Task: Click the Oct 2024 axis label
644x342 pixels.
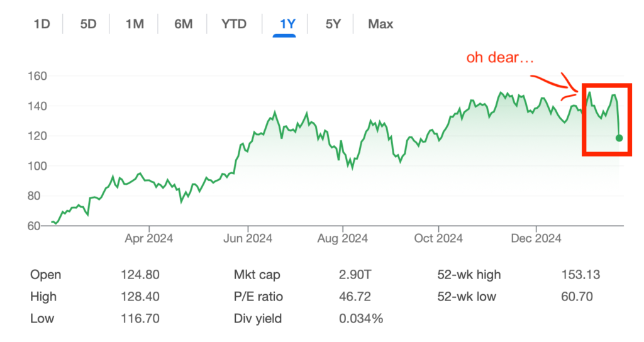Action: (x=438, y=238)
